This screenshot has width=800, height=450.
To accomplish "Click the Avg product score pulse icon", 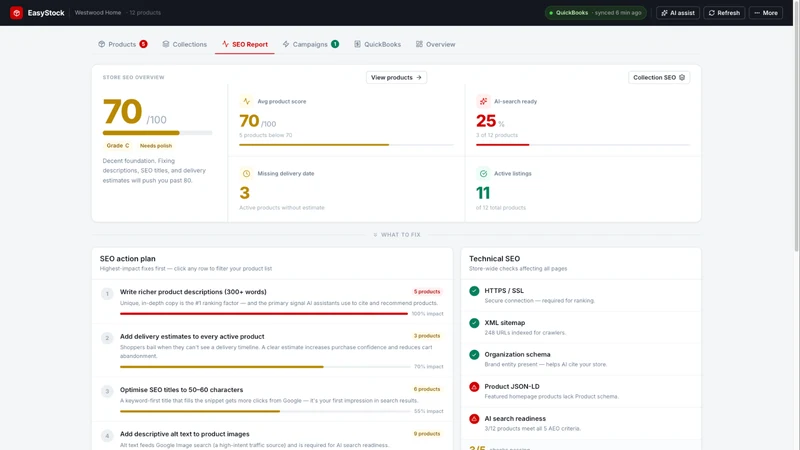I will click(x=246, y=101).
